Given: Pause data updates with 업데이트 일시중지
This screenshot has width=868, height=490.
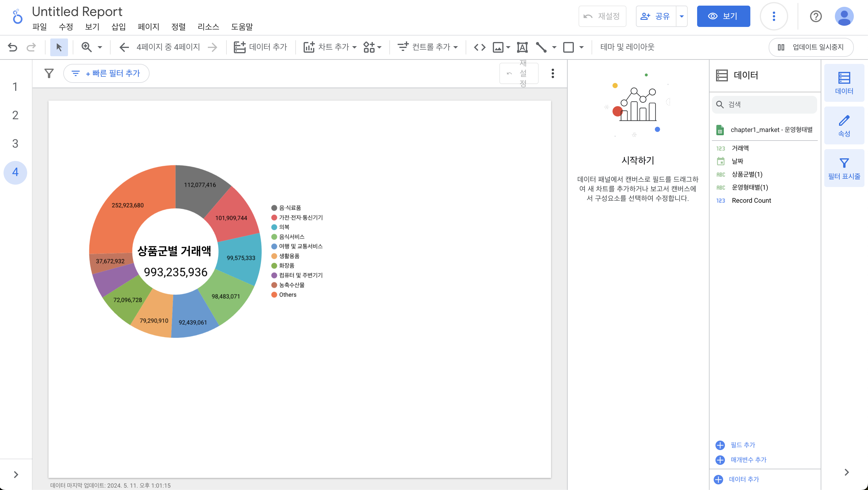Looking at the screenshot, I should 811,47.
